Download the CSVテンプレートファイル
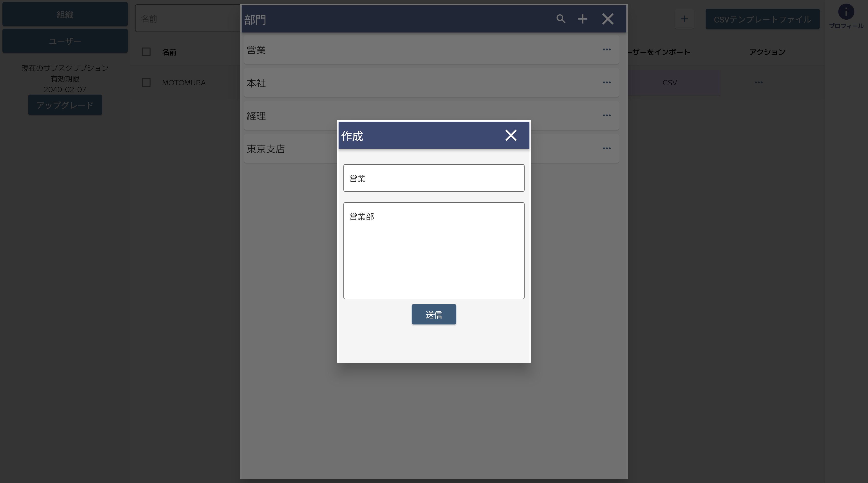The image size is (868, 483). (x=763, y=19)
